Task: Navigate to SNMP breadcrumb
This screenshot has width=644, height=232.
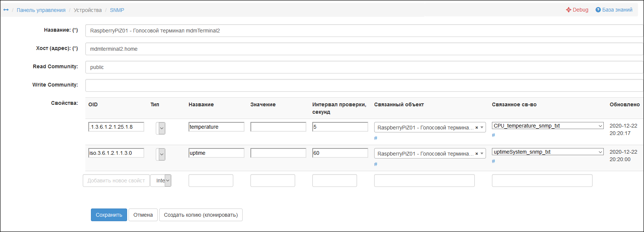Action: (117, 10)
